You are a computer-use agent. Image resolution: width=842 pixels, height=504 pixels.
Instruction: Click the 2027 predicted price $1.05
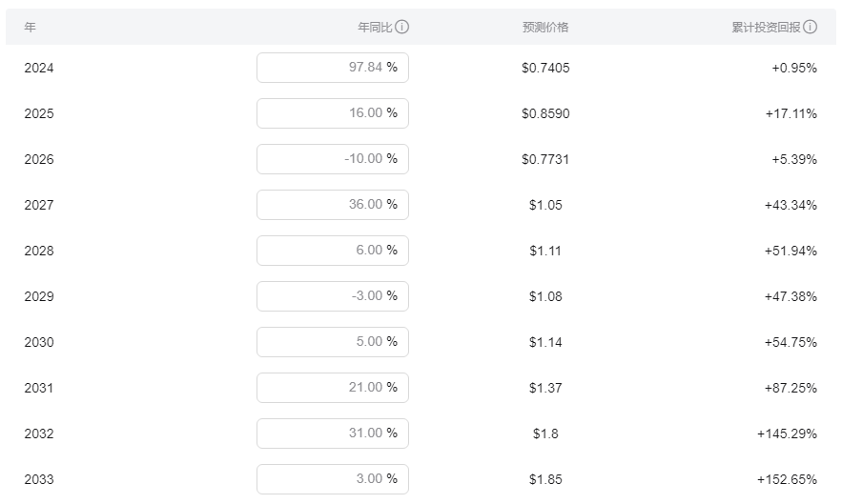[545, 205]
